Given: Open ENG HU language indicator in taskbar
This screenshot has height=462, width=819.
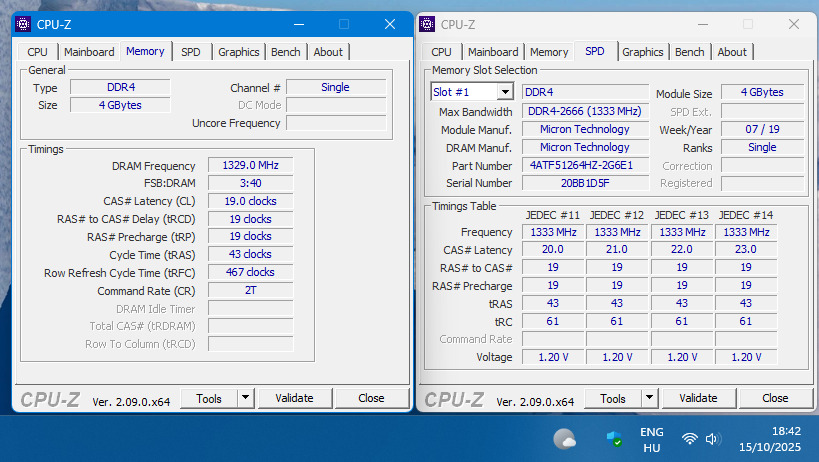Looking at the screenshot, I should (651, 440).
